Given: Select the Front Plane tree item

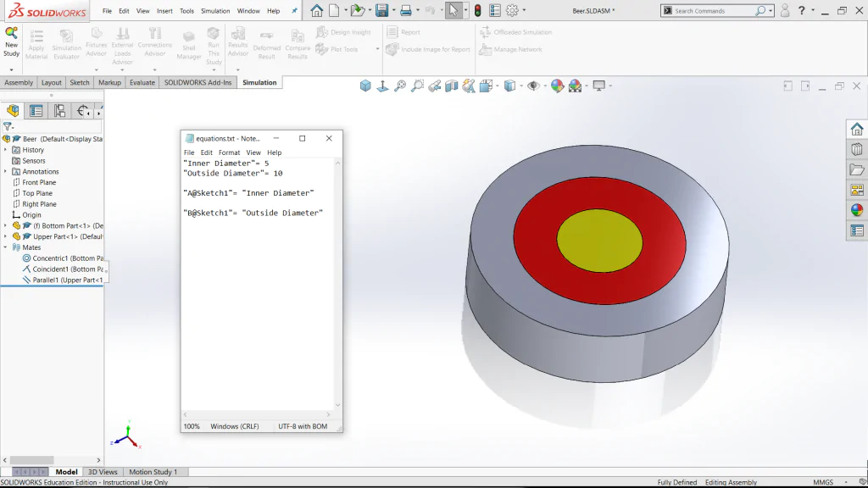Looking at the screenshot, I should tap(34, 183).
